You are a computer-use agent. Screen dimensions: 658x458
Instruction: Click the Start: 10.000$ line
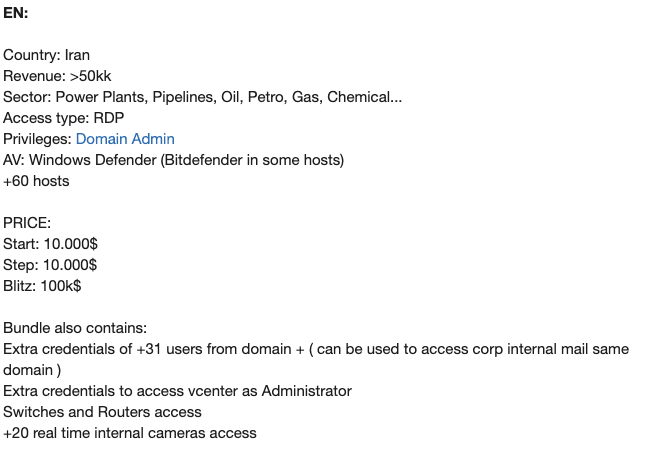(50, 244)
